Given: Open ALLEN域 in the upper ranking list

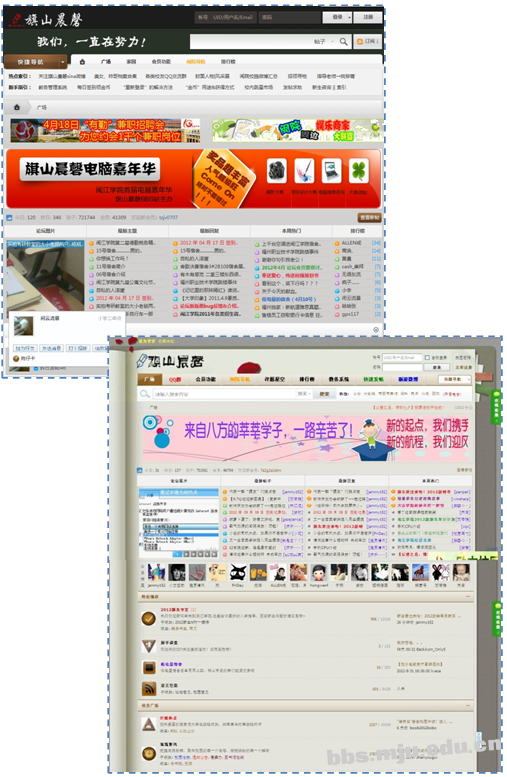Looking at the screenshot, I should pyautogui.click(x=351, y=243).
